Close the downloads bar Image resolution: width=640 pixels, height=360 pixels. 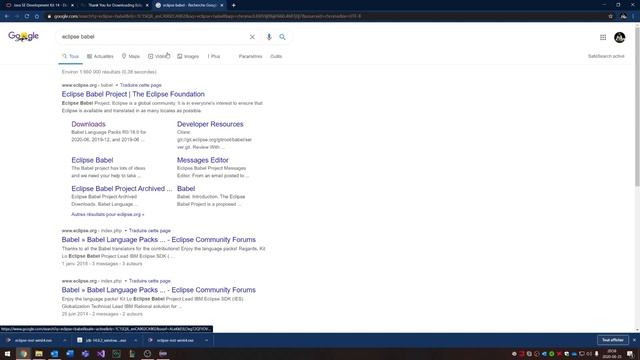pyautogui.click(x=634, y=340)
